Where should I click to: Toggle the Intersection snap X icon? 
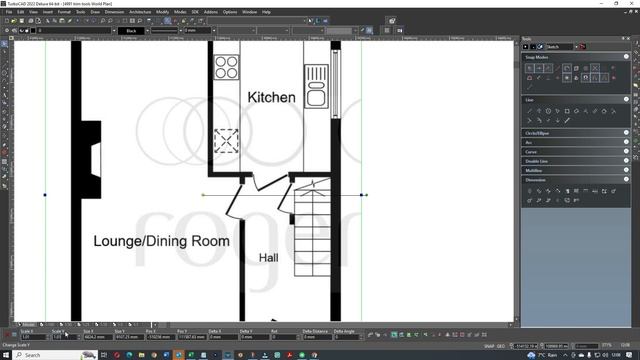[595, 68]
